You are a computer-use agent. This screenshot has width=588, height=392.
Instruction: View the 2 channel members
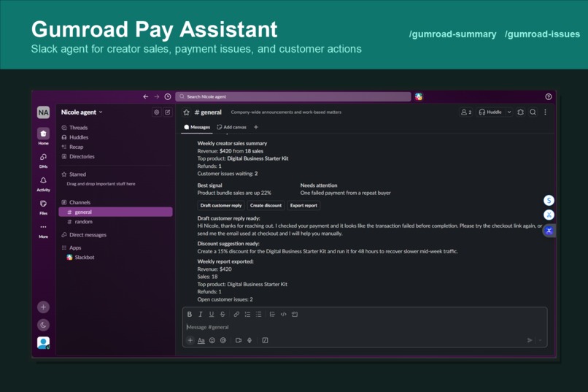[466, 112]
